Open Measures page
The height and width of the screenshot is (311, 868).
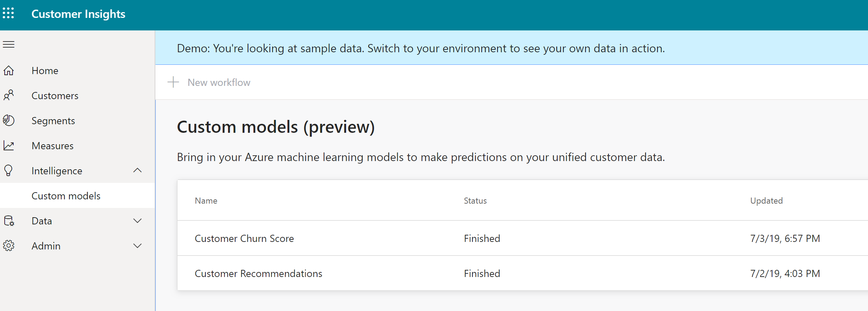click(53, 146)
